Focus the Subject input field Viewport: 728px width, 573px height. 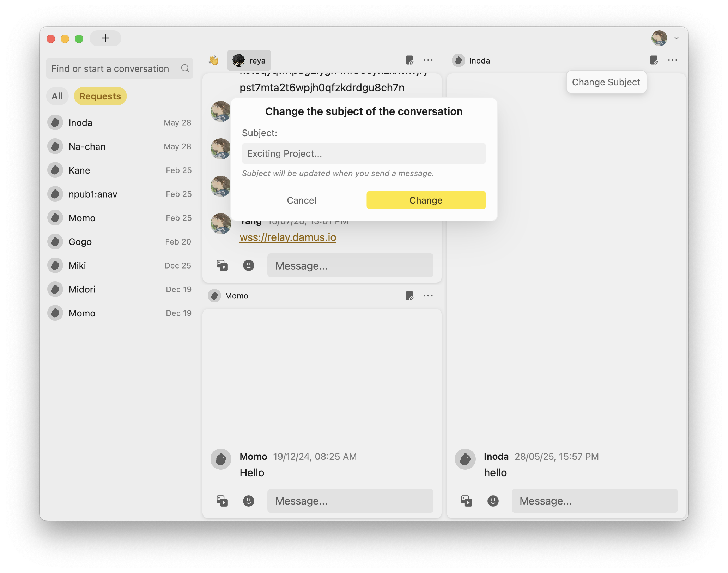click(364, 153)
